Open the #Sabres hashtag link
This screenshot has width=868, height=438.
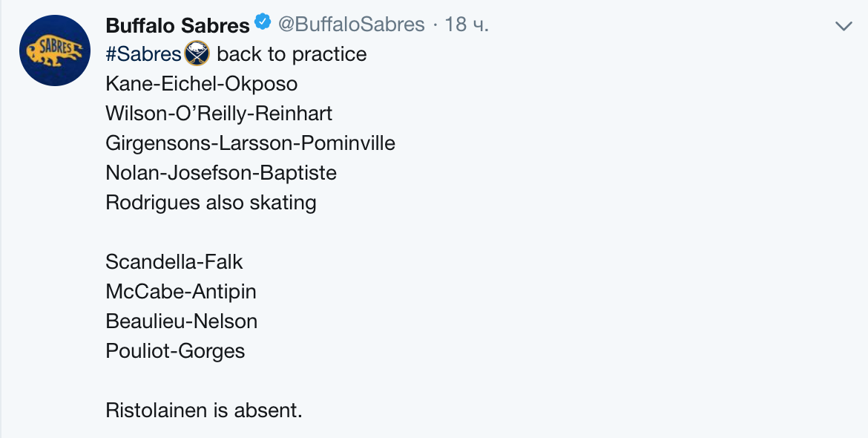pyautogui.click(x=144, y=54)
